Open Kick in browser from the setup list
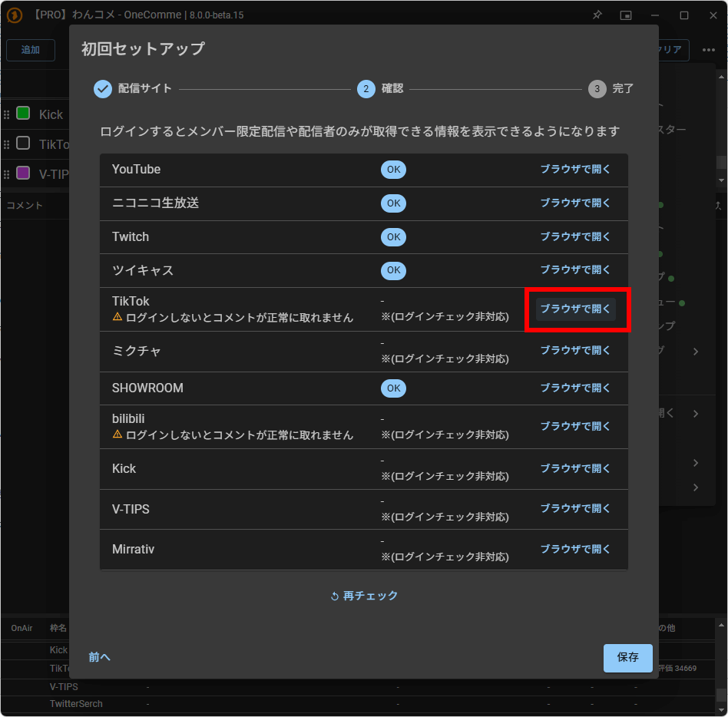 (x=575, y=468)
